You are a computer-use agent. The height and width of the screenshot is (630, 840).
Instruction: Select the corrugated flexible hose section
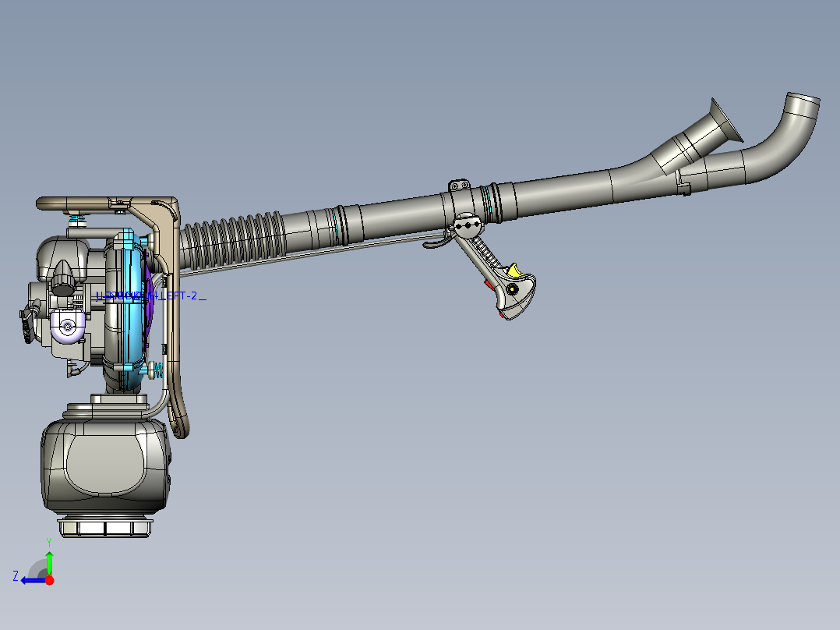[233, 241]
